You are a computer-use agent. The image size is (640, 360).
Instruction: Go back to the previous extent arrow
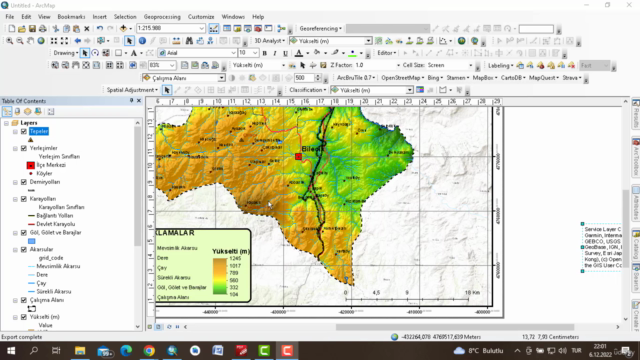78,41
